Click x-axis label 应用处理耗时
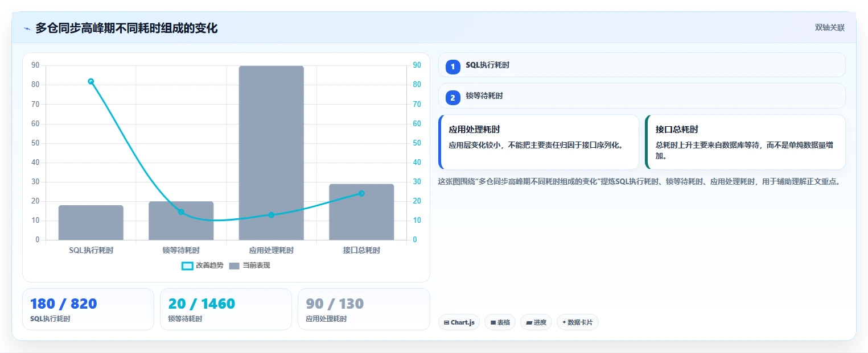Viewport: 868px width, 353px height. [x=271, y=250]
